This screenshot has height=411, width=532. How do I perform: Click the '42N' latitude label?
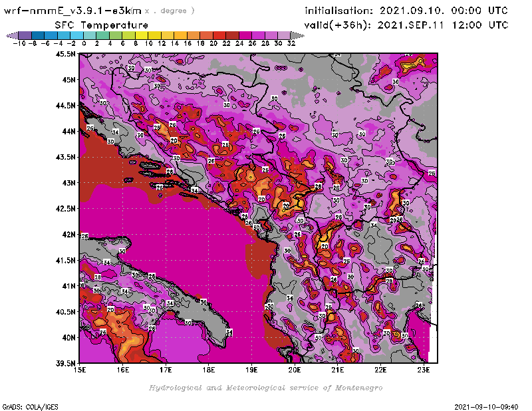pyautogui.click(x=68, y=235)
